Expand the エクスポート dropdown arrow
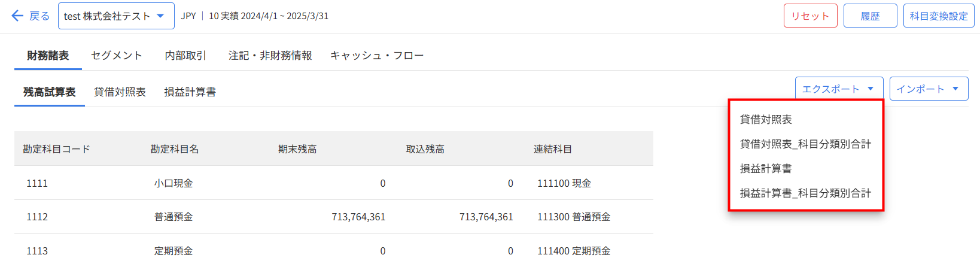This screenshot has width=980, height=264. (x=871, y=89)
